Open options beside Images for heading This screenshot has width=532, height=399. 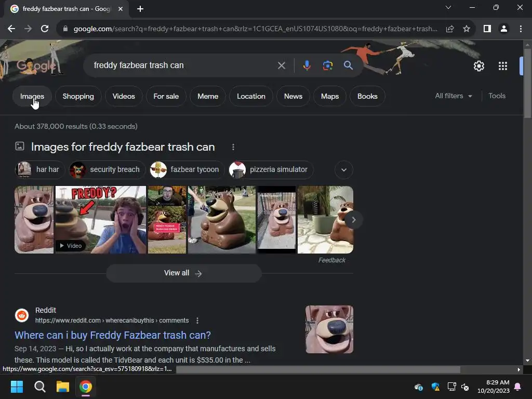point(233,147)
